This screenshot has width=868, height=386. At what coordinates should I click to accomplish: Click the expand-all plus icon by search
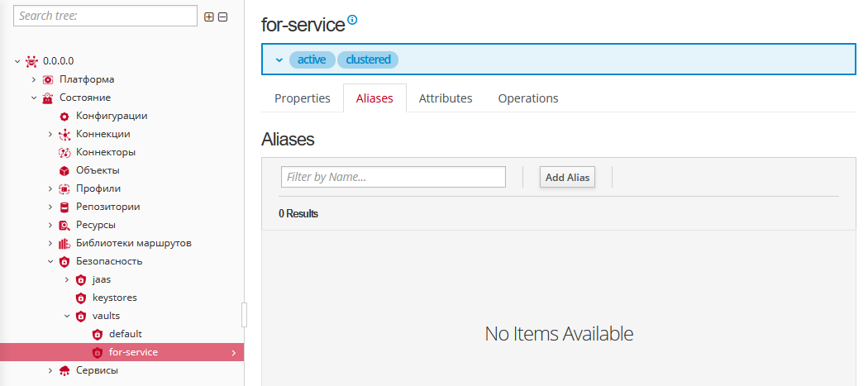pos(208,17)
